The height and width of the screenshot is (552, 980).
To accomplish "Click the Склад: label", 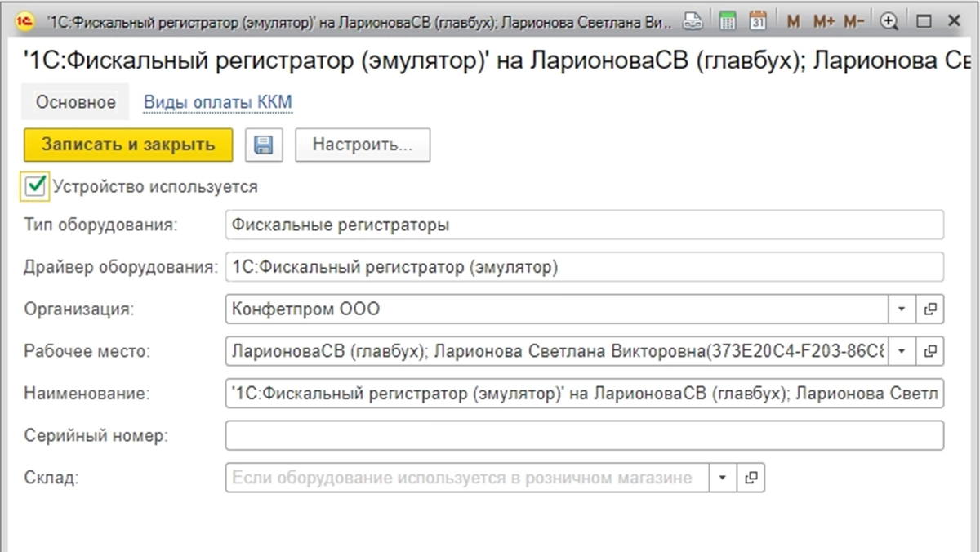I will pyautogui.click(x=51, y=479).
